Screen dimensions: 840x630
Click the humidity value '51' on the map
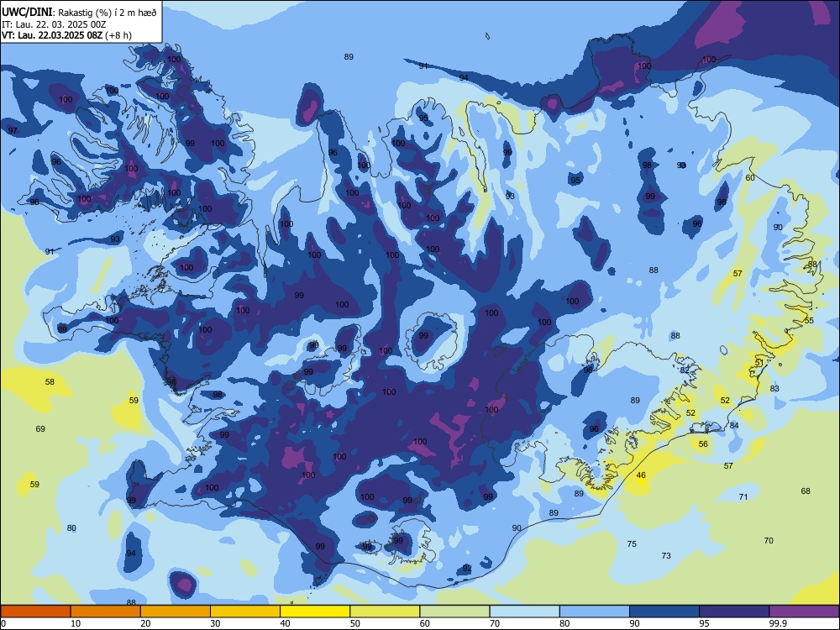[759, 363]
